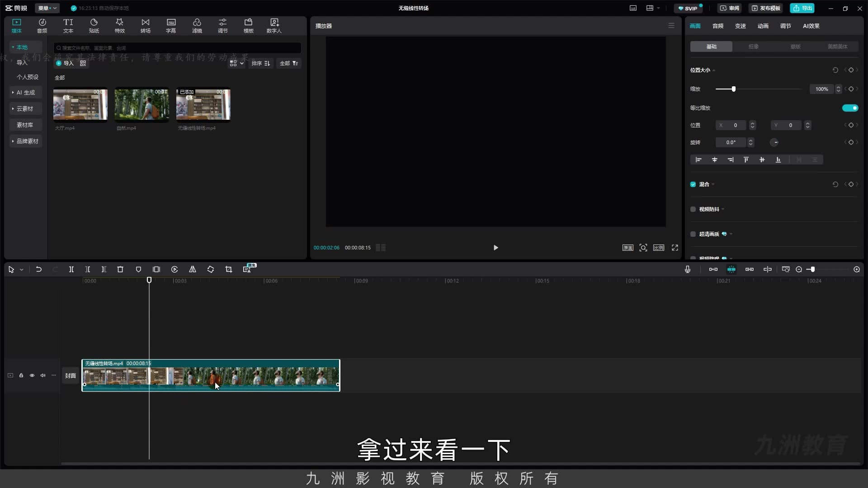Viewport: 868px width, 488px height.
Task: Open the 排序 sort dropdown
Action: [261, 63]
